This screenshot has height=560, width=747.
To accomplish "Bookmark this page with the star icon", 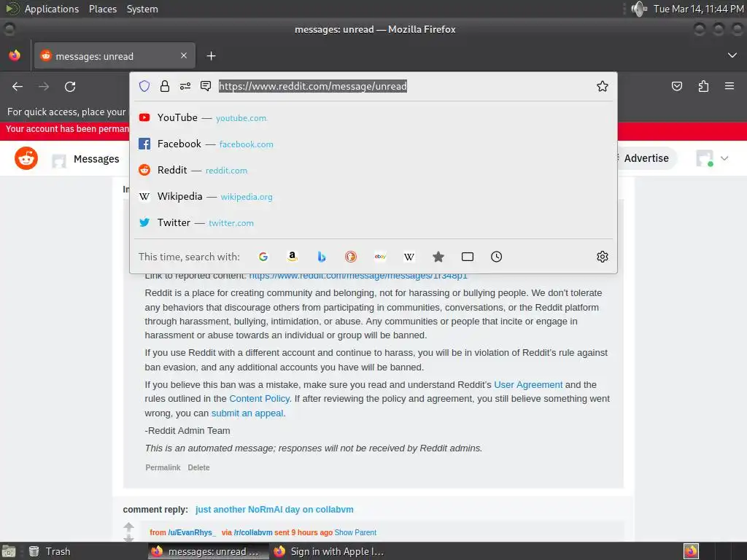I will point(602,86).
